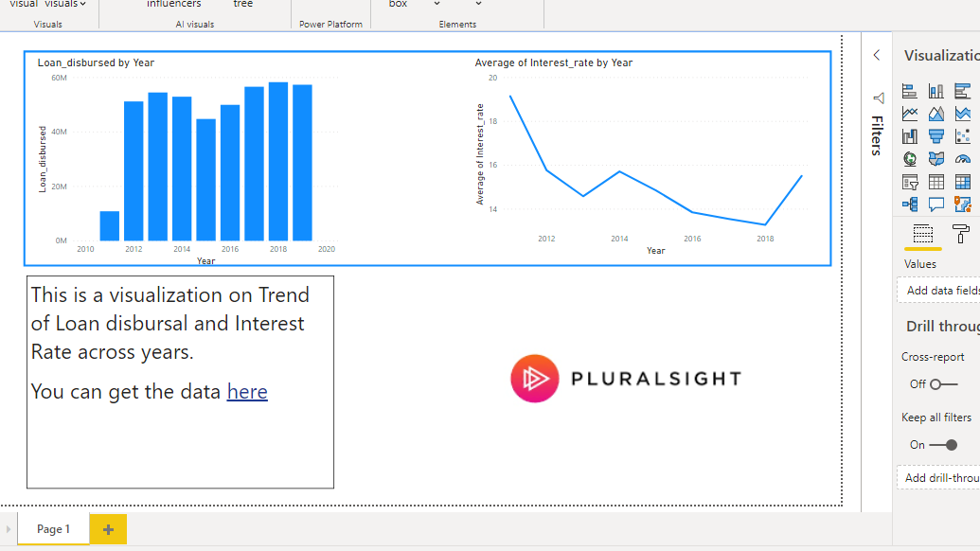Open the visuals dropdown arrow in the ribbon
This screenshot has width=980, height=551.
(x=82, y=4)
